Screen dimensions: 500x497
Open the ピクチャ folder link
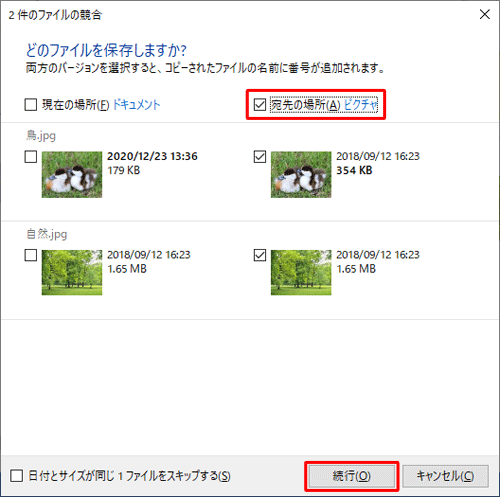click(360, 105)
